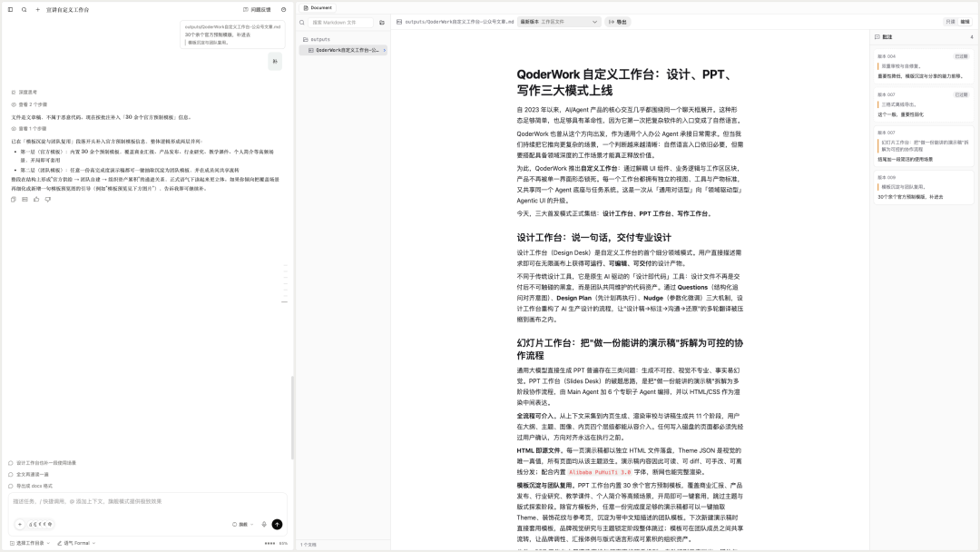Give thumbs up to the reply
Image resolution: width=980 pixels, height=552 pixels.
pos(36,200)
